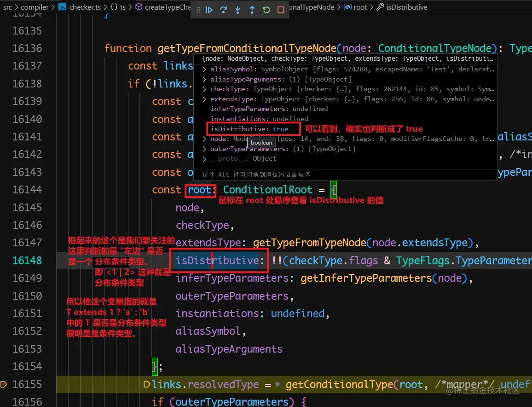Click the debug Restart icon
The height and width of the screenshot is (407, 532).
click(x=266, y=10)
